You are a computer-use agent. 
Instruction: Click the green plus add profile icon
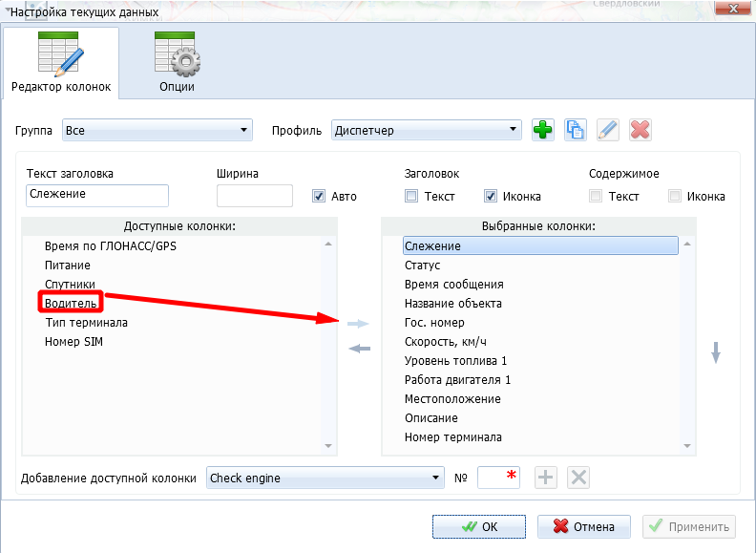pyautogui.click(x=543, y=131)
